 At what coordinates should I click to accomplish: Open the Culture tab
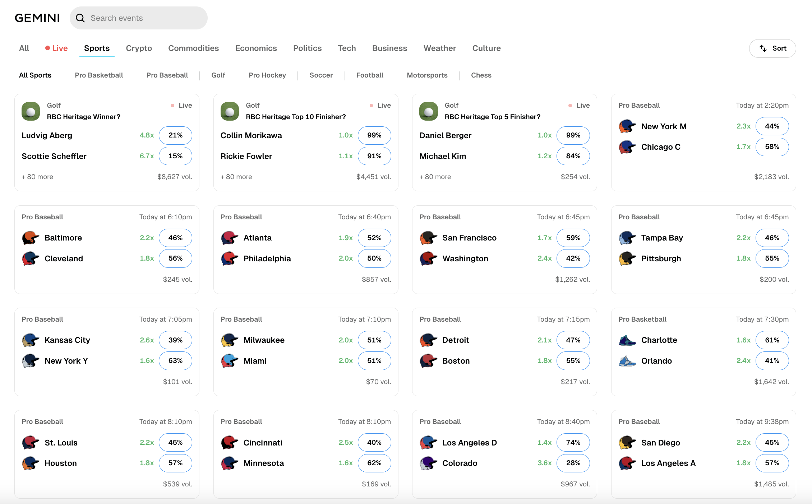point(486,48)
